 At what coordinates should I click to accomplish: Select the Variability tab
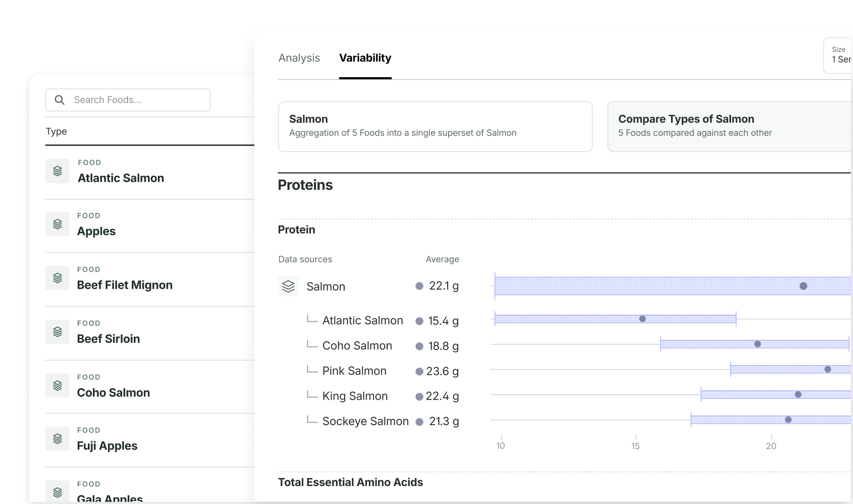tap(365, 58)
